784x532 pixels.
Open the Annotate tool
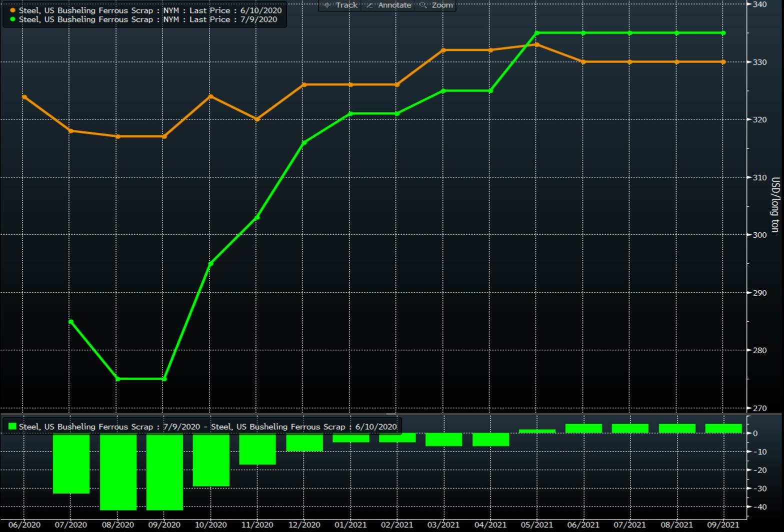coord(388,5)
